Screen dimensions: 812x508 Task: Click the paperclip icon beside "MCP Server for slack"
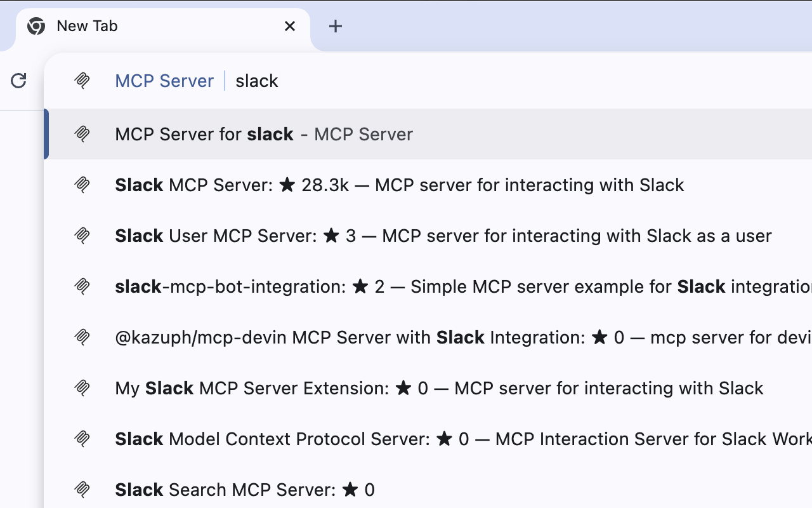click(82, 134)
